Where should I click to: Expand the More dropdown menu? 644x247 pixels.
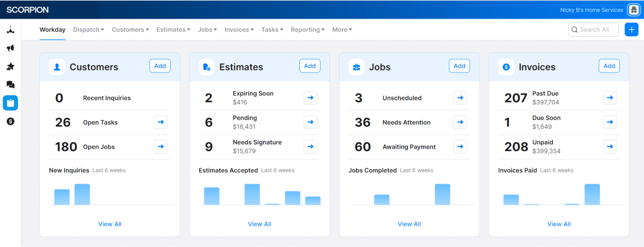pos(342,30)
